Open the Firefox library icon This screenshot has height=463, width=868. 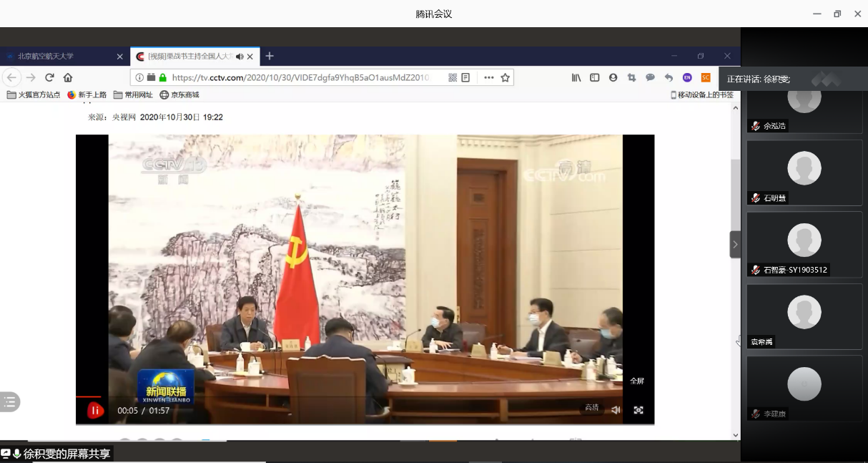tap(576, 77)
